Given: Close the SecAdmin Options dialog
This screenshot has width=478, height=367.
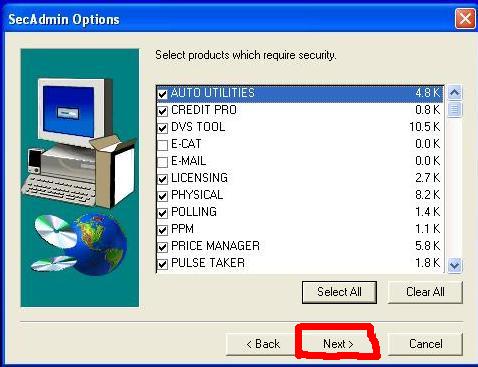Looking at the screenshot, I should [465, 18].
